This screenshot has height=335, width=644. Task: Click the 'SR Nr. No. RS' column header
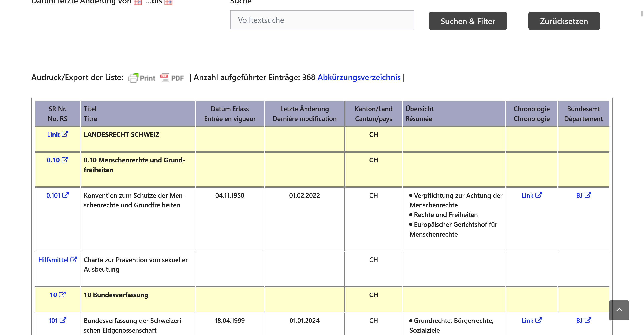point(57,114)
